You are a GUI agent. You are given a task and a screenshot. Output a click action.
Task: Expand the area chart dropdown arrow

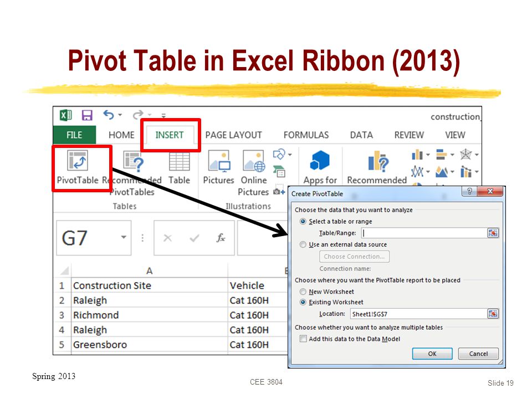click(452, 172)
